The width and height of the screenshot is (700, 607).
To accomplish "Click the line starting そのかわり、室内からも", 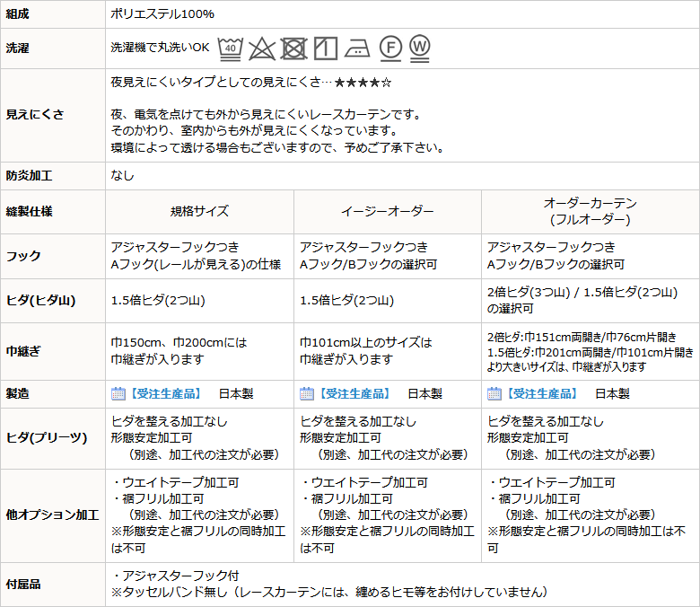I will point(255,131).
